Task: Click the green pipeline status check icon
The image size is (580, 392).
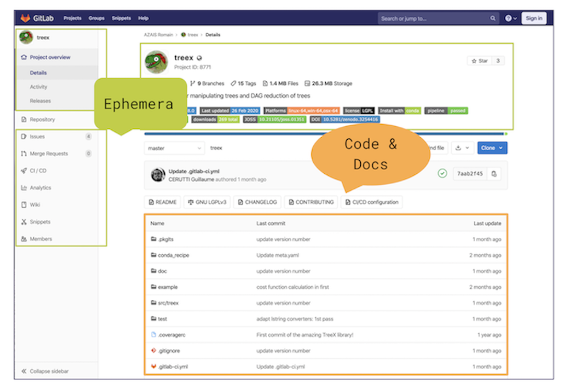Action: 443,174
